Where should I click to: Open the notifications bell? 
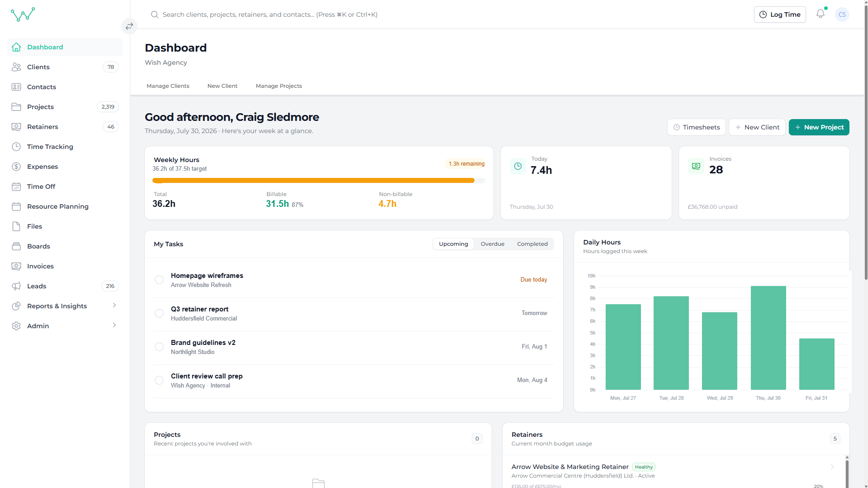coord(821,14)
